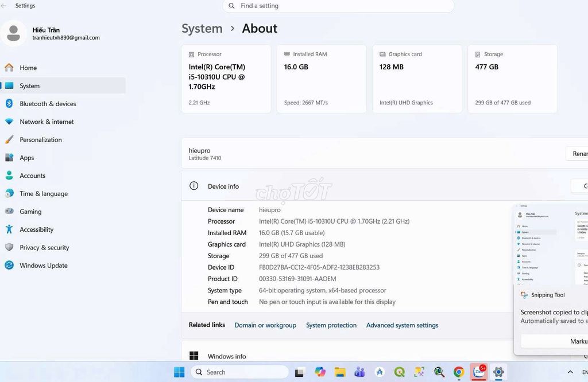Select the Device ID value text
Screen dimensions: 588x382
tap(319, 267)
